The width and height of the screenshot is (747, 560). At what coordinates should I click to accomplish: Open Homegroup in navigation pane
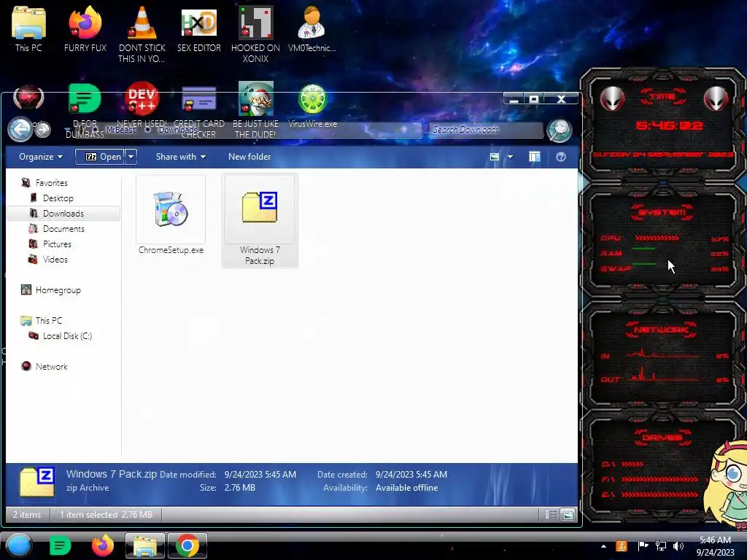(58, 290)
